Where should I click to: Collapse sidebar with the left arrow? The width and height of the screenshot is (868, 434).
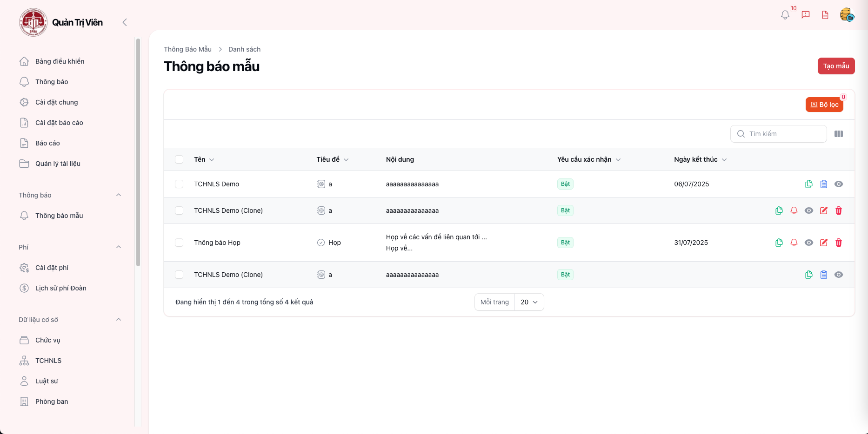124,22
